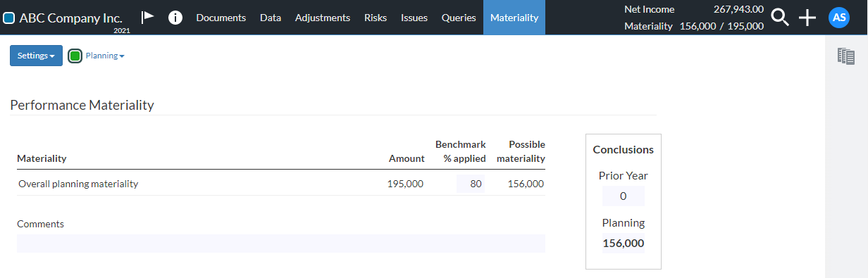Select the Materiality tab
The width and height of the screenshot is (868, 278).
tap(514, 18)
